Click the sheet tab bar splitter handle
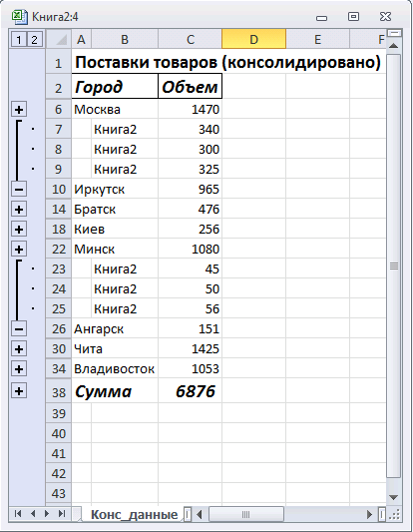The image size is (413, 532). [189, 514]
